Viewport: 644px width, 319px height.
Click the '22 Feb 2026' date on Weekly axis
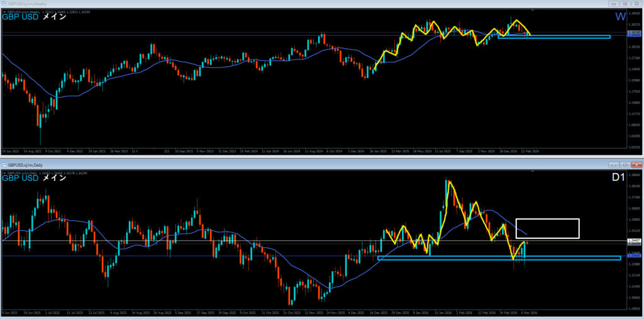tap(530, 151)
